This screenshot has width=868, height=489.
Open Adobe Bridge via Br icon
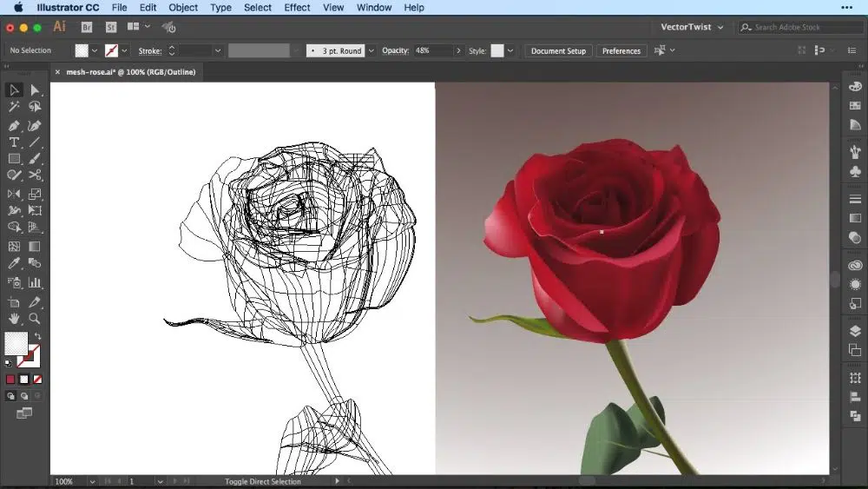point(87,28)
